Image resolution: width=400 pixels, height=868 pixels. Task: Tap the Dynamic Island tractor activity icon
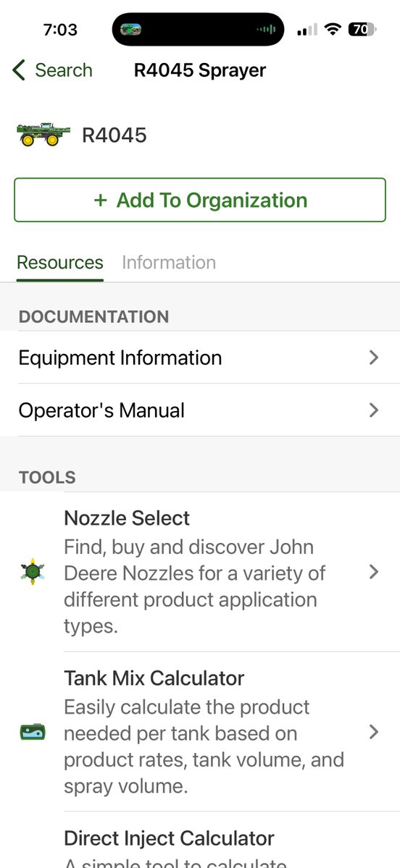point(130,30)
